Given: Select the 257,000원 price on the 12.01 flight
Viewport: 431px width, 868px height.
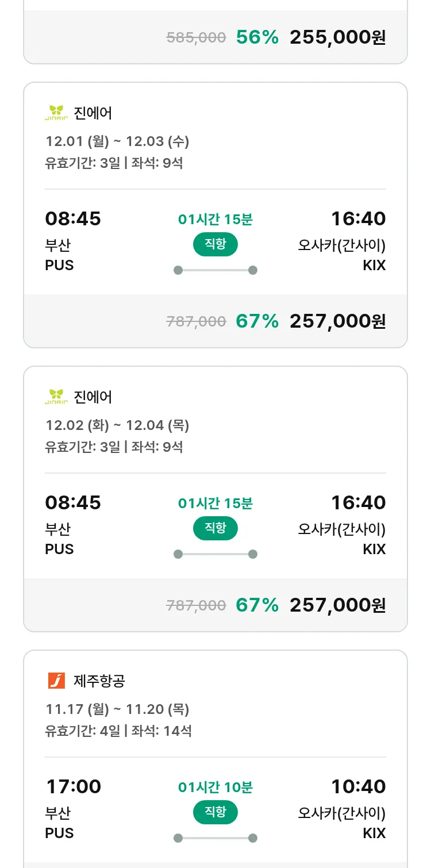Looking at the screenshot, I should point(337,321).
